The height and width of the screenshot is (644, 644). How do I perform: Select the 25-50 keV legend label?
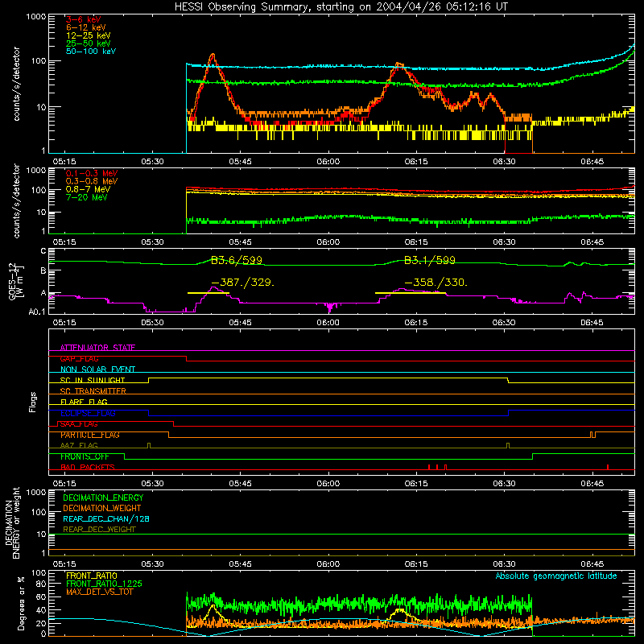(x=89, y=43)
